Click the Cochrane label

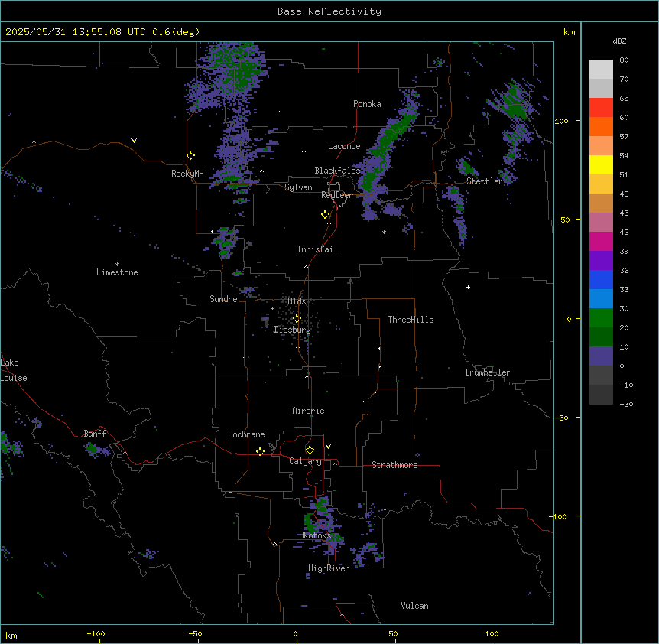[246, 434]
